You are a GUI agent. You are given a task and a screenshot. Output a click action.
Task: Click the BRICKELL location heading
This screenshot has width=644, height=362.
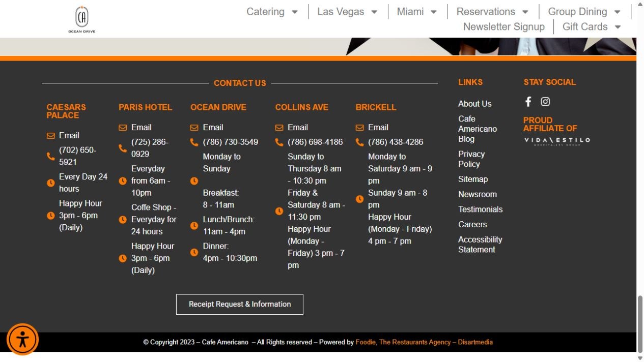click(376, 107)
